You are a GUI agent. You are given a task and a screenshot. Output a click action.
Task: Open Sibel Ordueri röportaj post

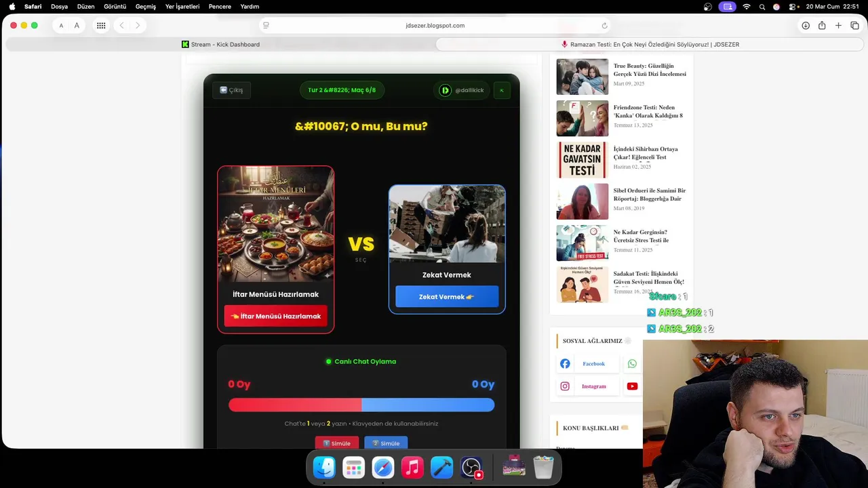coord(650,195)
